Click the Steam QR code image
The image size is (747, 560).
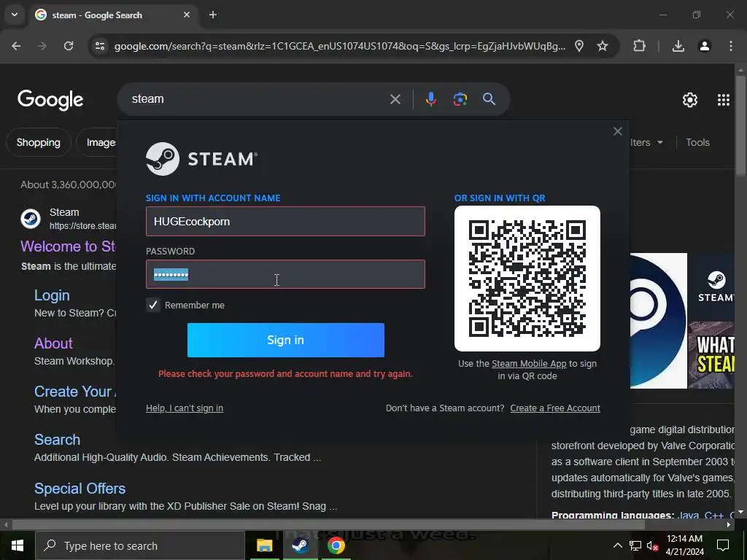pos(527,279)
